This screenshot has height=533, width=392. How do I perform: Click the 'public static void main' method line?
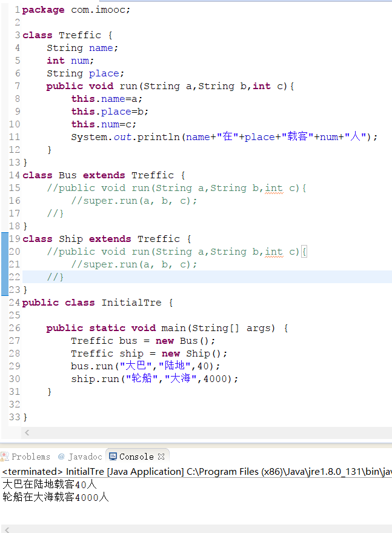point(167,328)
